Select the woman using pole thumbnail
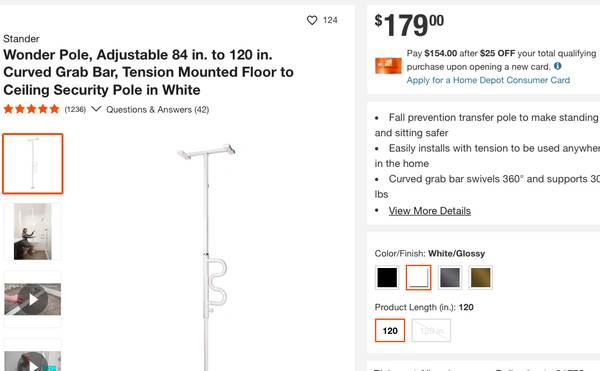Image resolution: width=600 pixels, height=371 pixels. (x=33, y=231)
